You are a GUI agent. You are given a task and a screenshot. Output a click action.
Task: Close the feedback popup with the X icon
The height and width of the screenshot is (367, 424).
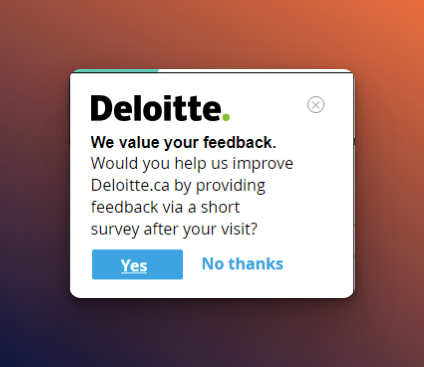pos(316,105)
